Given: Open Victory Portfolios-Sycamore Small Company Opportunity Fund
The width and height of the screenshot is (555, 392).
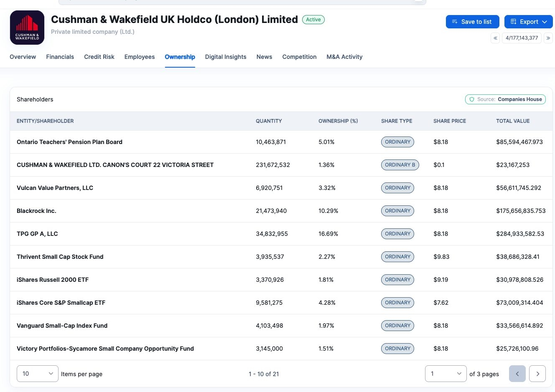Looking at the screenshot, I should point(105,349).
